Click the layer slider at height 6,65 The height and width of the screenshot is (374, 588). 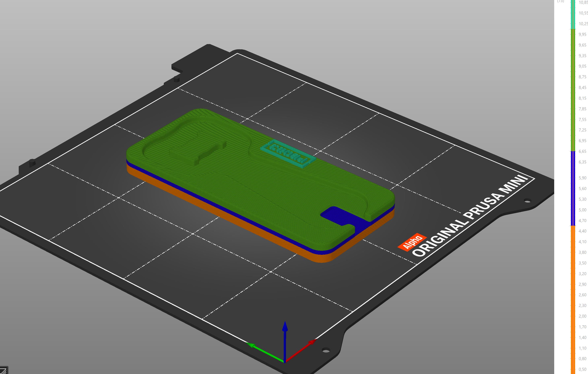pyautogui.click(x=573, y=151)
